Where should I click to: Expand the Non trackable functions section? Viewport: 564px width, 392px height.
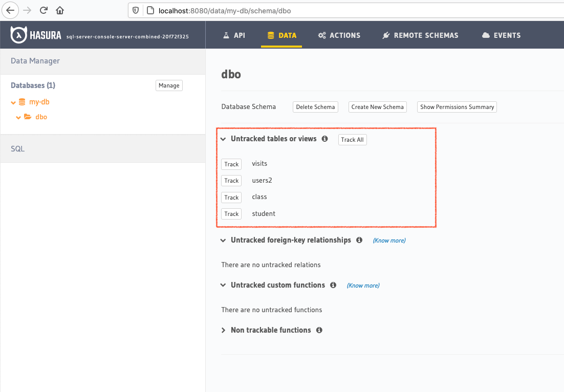point(223,330)
